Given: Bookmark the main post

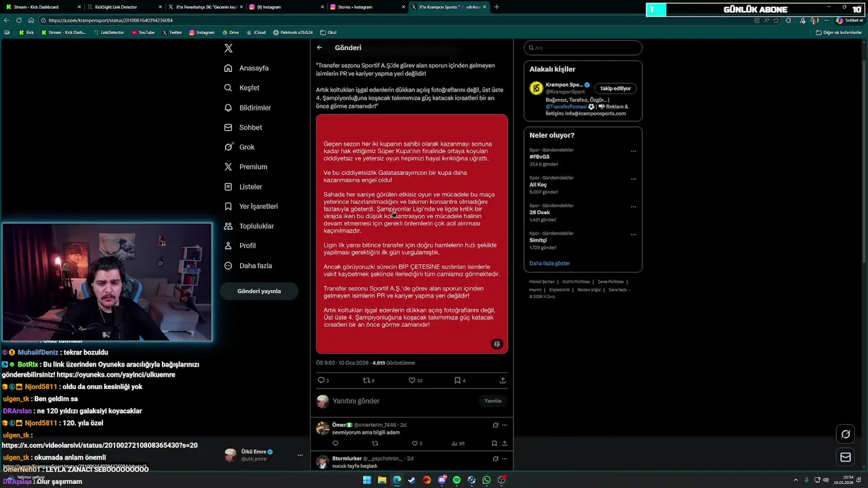Looking at the screenshot, I should click(x=457, y=380).
